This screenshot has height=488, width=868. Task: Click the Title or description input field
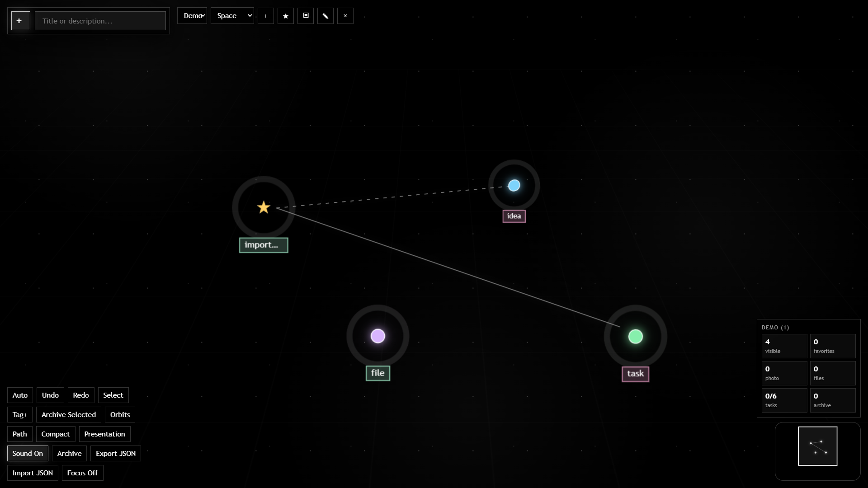tap(100, 21)
